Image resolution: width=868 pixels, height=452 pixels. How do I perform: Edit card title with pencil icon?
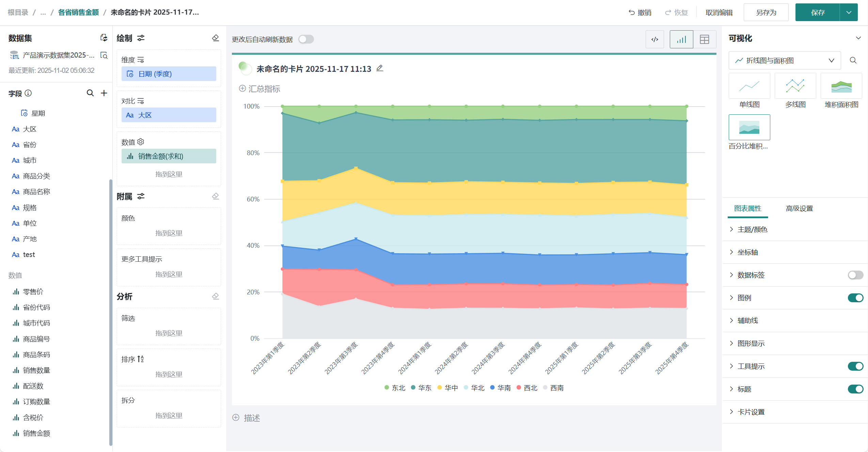[380, 68]
